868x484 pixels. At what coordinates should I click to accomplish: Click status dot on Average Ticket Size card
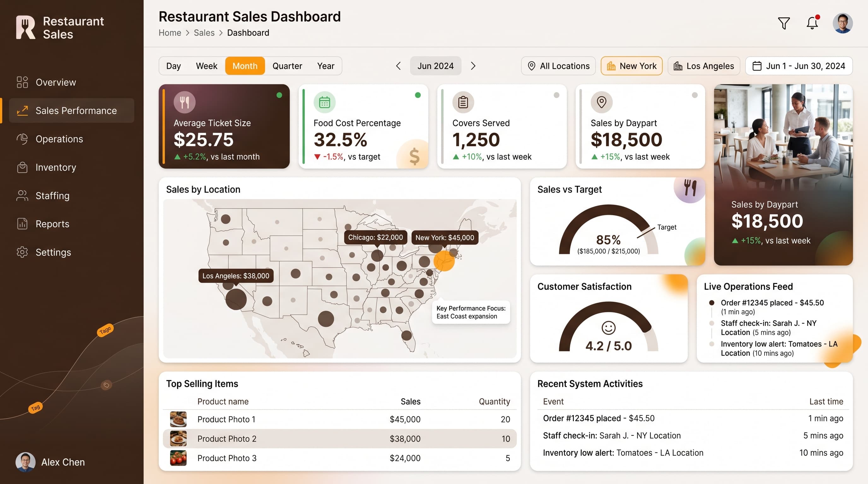coord(279,95)
